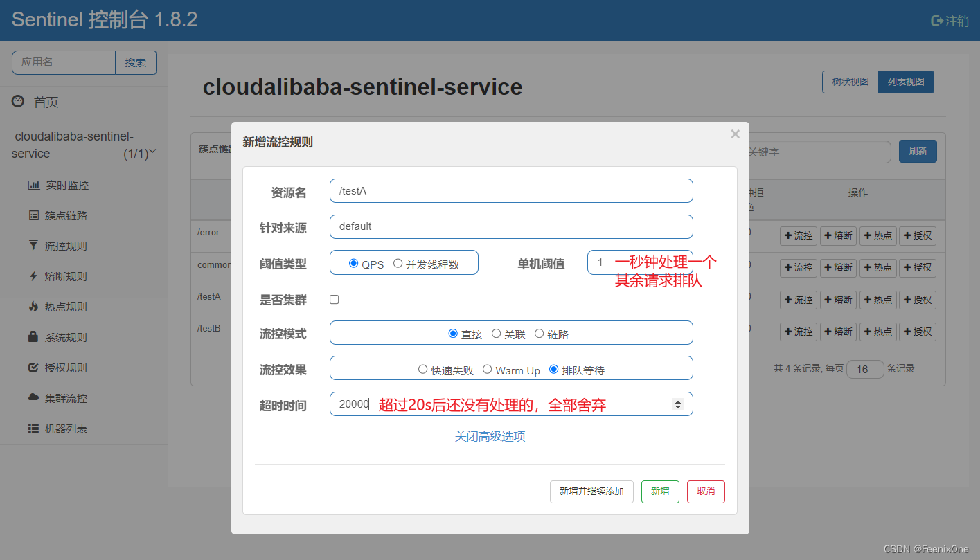Collapse the cloudalibaba-sentinel-service app menu
Viewport: 980px width, 560px height.
pos(152,151)
